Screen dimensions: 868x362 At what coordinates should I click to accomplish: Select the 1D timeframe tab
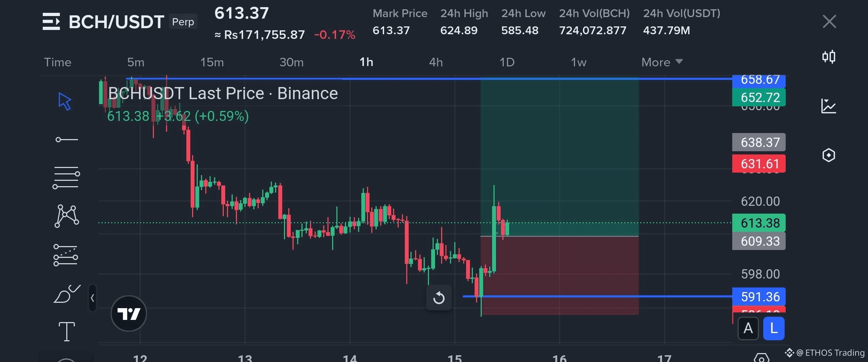click(x=507, y=62)
